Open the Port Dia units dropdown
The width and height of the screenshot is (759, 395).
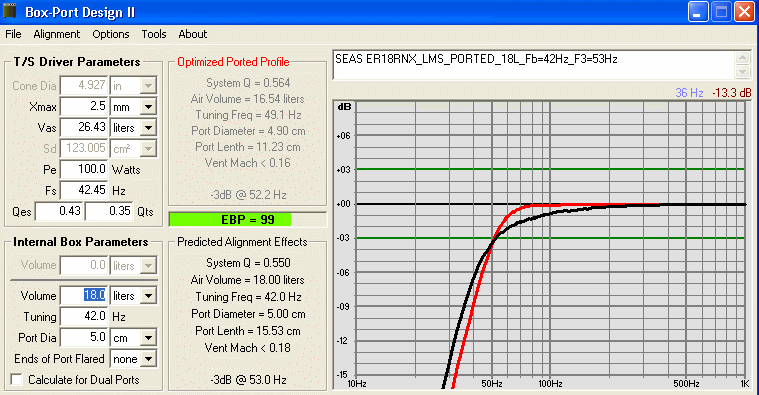click(x=149, y=337)
